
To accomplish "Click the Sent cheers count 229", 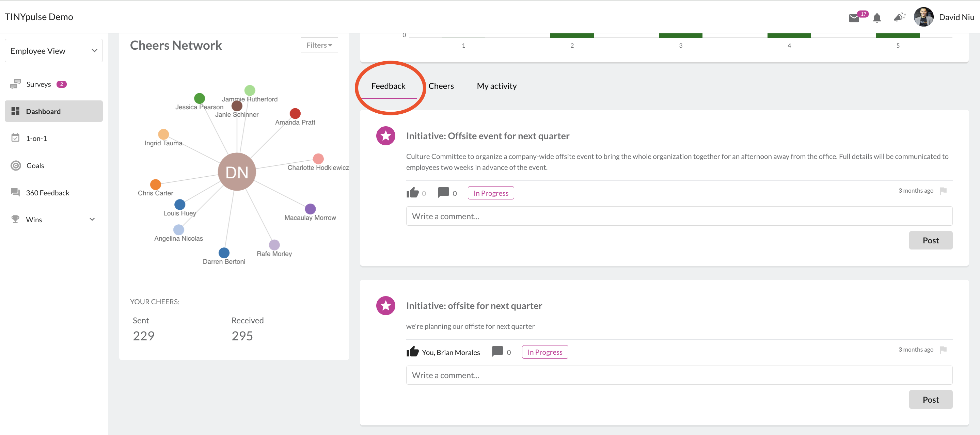I will click(143, 336).
